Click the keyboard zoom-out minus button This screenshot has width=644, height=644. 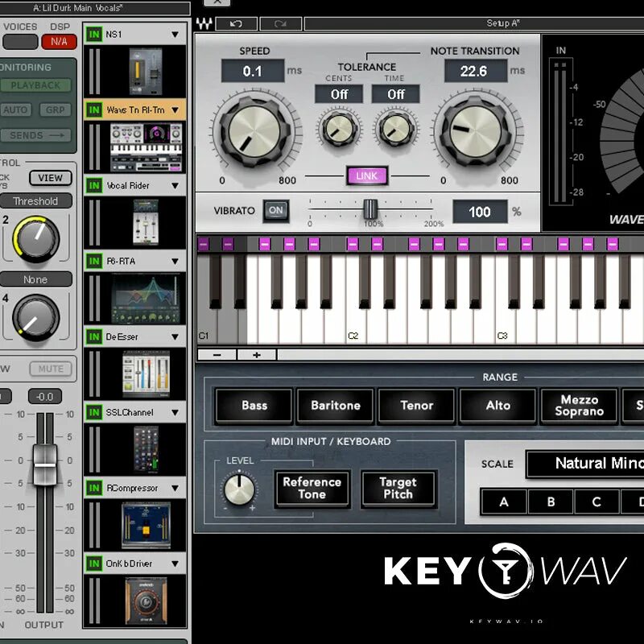click(217, 355)
